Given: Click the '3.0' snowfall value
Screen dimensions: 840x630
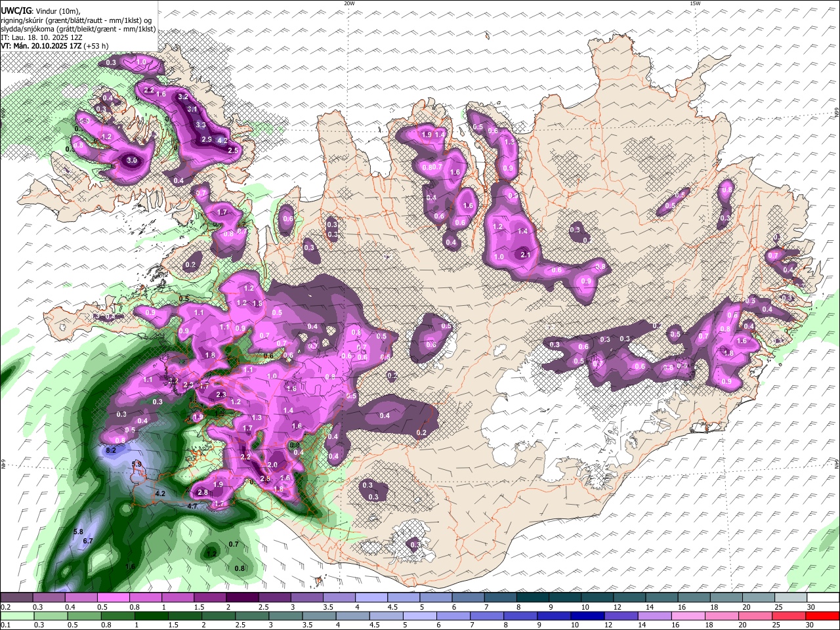Looking at the screenshot, I should [x=132, y=161].
